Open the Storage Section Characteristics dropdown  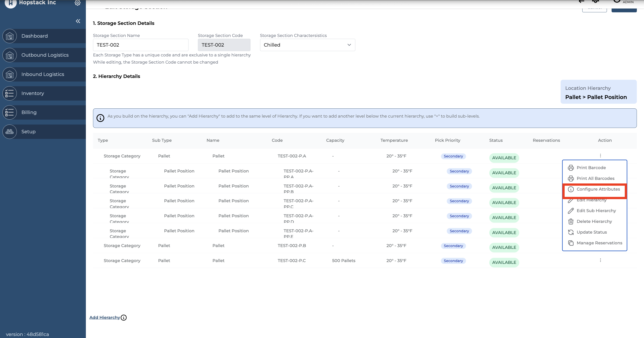[x=307, y=45]
